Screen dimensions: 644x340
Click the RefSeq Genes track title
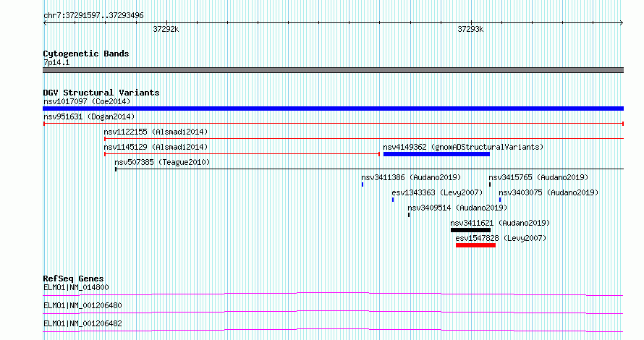73,279
